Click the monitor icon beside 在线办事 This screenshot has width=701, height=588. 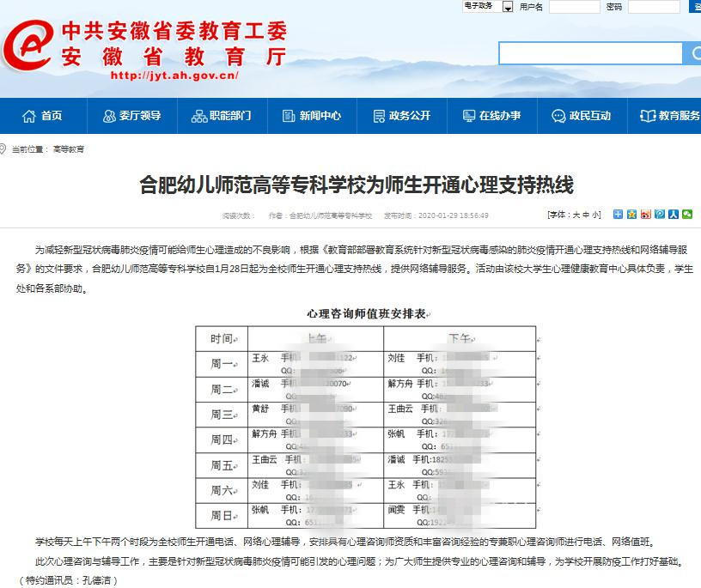(x=468, y=116)
